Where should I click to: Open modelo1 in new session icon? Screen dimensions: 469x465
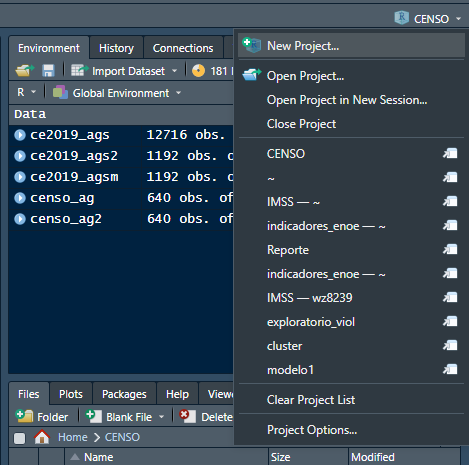click(450, 369)
